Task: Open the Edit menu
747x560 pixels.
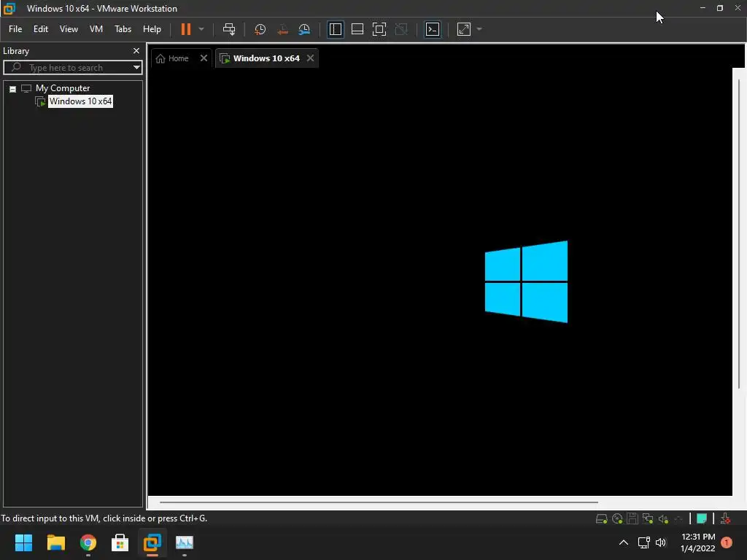Action: pyautogui.click(x=41, y=29)
